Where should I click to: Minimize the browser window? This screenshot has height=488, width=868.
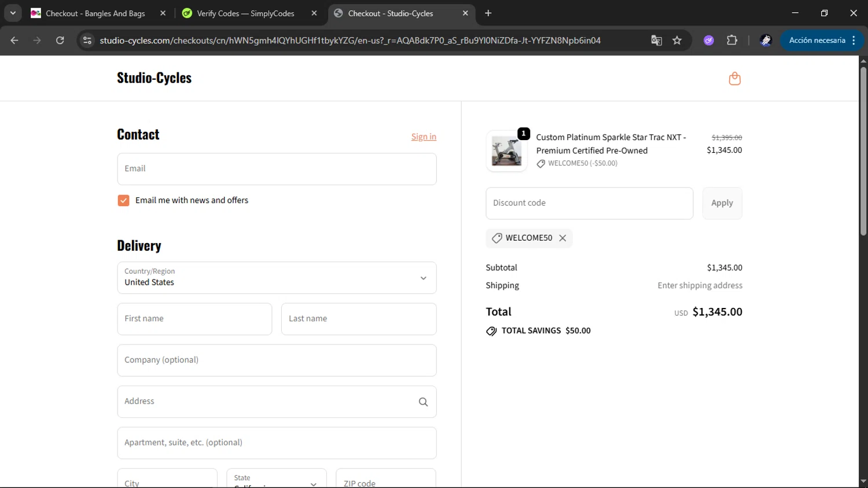(x=795, y=13)
